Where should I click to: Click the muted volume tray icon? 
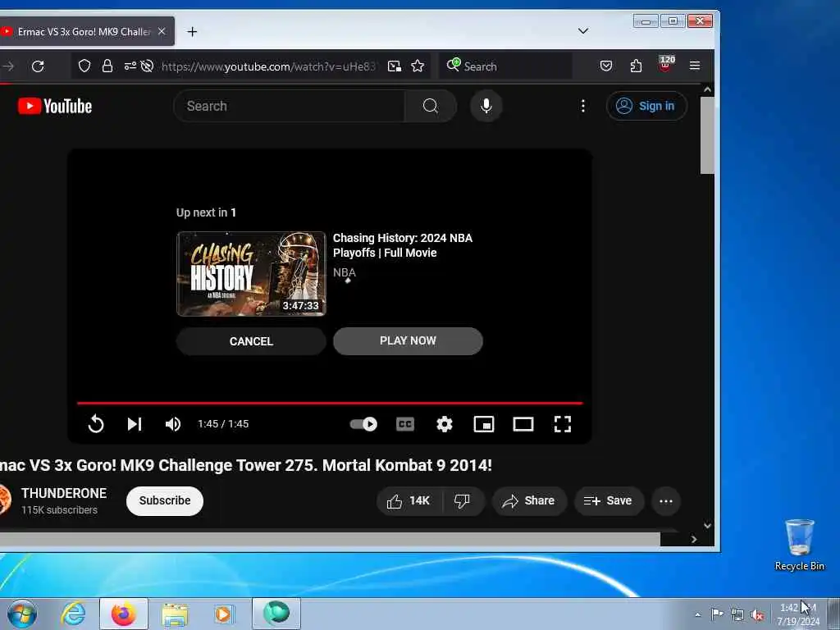[x=757, y=614]
